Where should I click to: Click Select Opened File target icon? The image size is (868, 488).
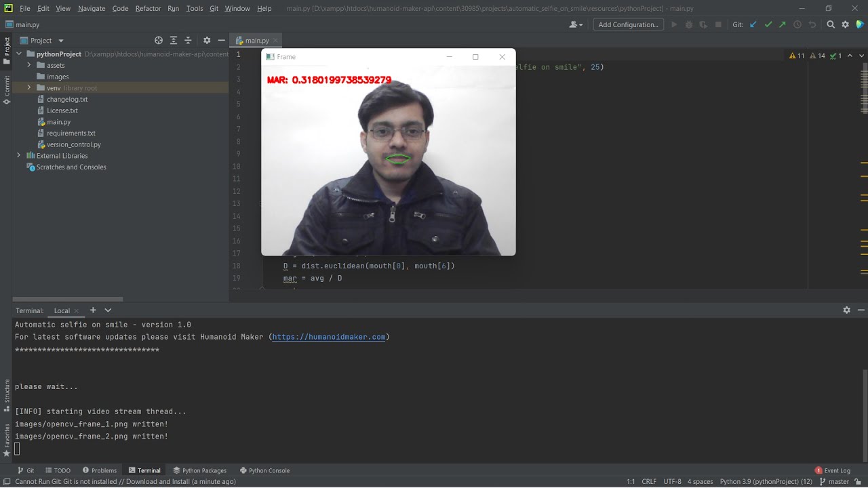coord(159,41)
